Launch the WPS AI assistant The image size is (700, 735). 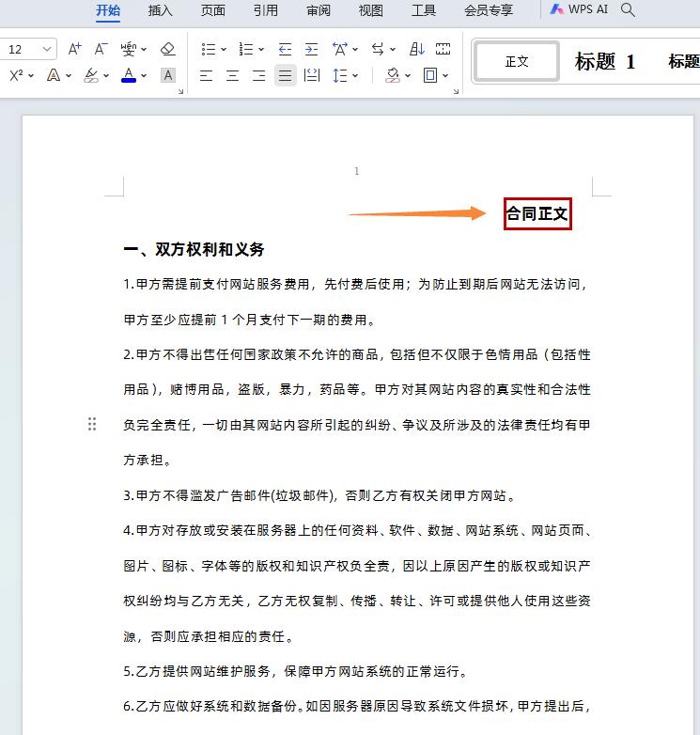tap(579, 9)
